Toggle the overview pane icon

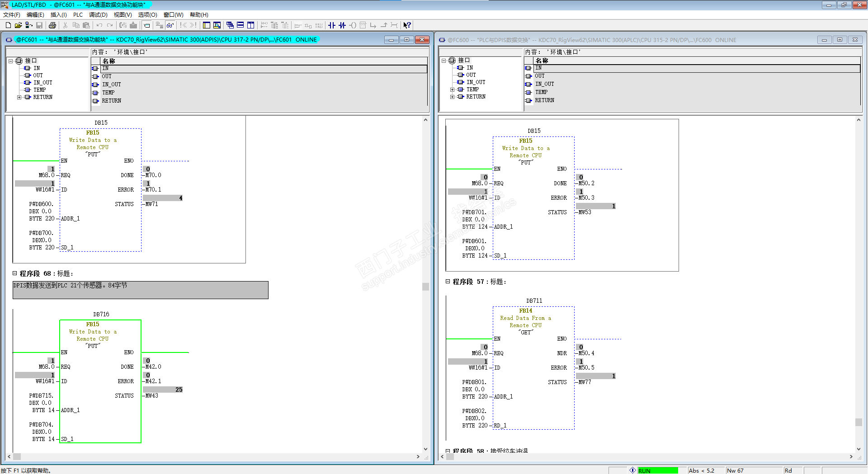(207, 25)
